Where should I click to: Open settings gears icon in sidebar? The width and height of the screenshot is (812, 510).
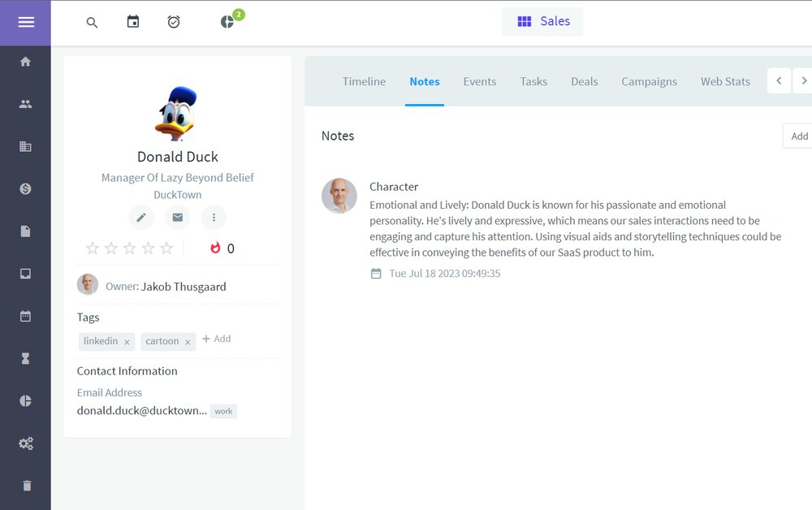(x=26, y=443)
